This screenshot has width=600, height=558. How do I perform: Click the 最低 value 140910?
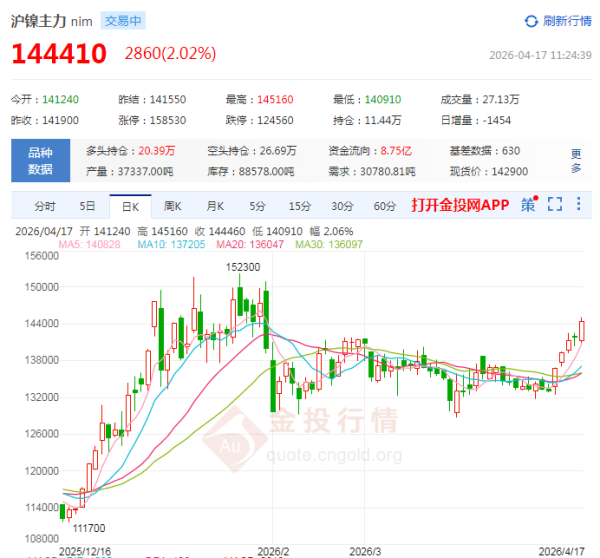coord(383,100)
